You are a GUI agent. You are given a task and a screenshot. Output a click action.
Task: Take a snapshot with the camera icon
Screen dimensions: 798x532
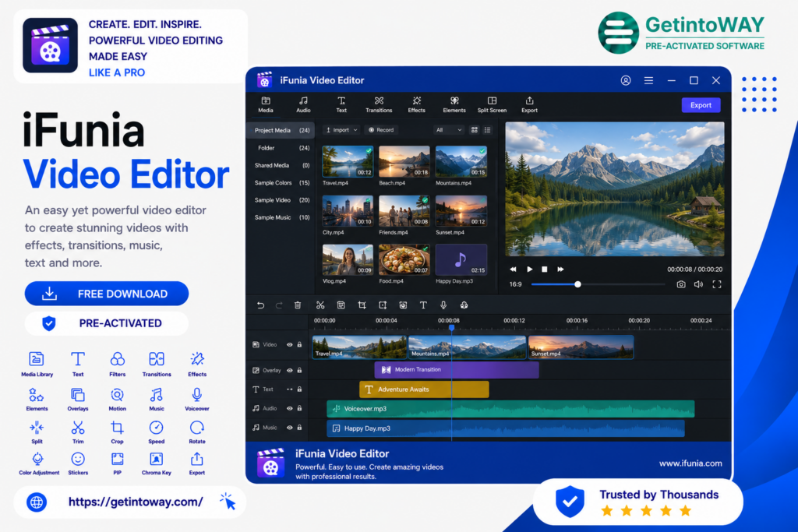point(681,284)
